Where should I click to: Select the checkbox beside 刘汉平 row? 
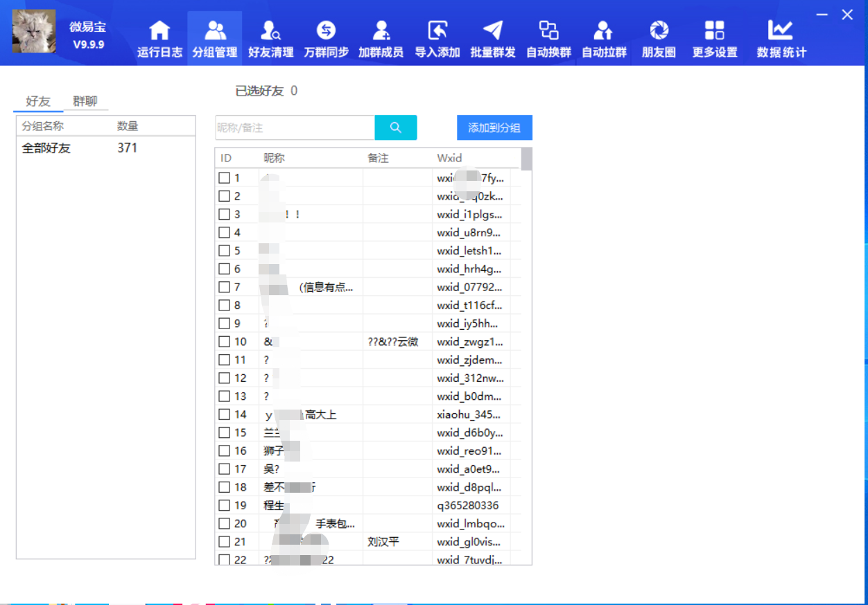[225, 541]
